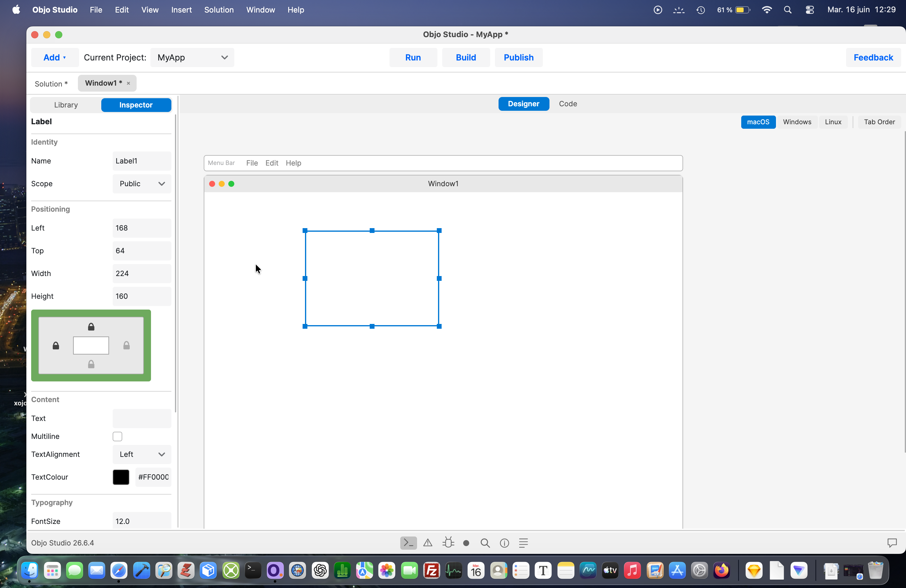Click the Publish button
906x588 pixels.
[519, 57]
